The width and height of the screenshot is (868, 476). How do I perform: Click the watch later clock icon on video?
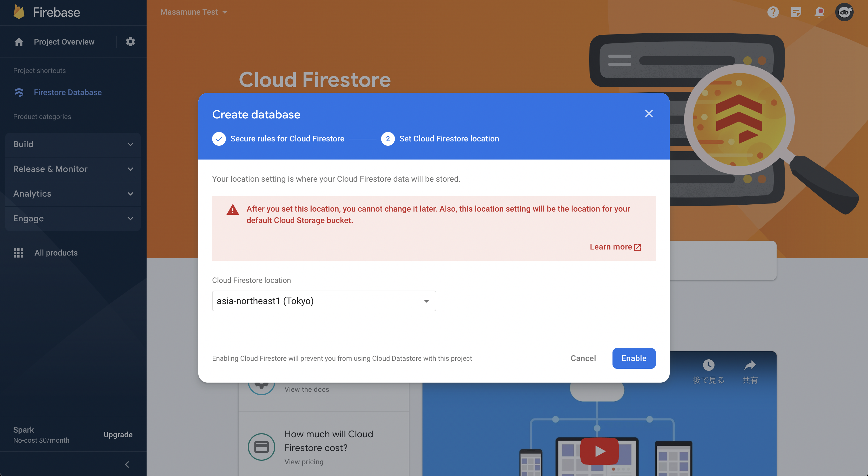(708, 365)
